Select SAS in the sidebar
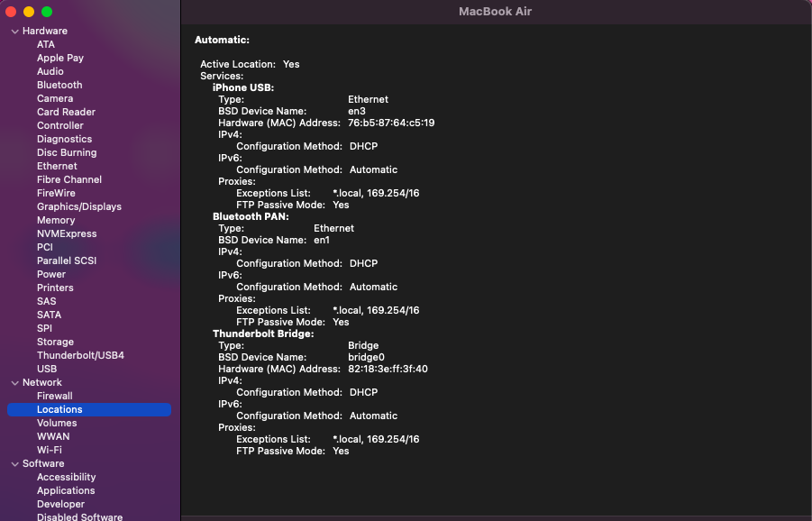Viewport: 812px width, 521px height. click(47, 301)
